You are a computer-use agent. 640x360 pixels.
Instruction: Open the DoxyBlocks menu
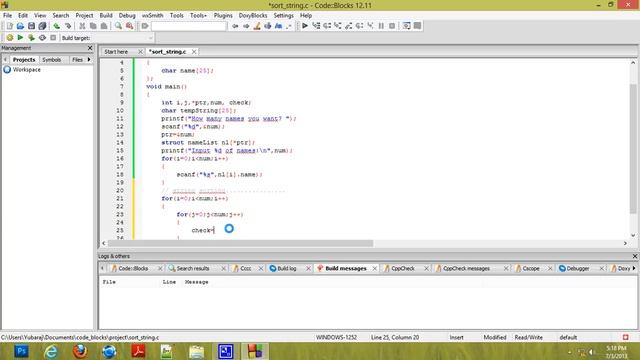pos(253,16)
